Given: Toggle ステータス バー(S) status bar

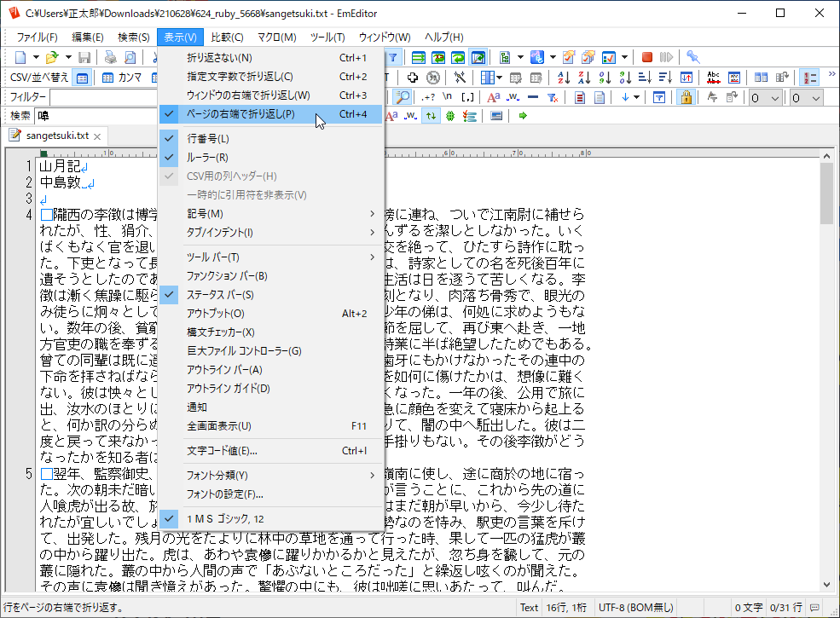Looking at the screenshot, I should coord(270,295).
